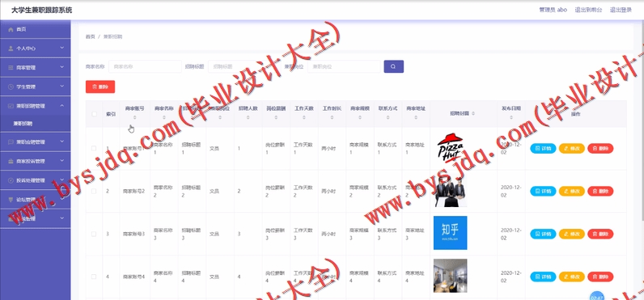Click the 退出登录 link
The height and width of the screenshot is (300, 644).
621,10
